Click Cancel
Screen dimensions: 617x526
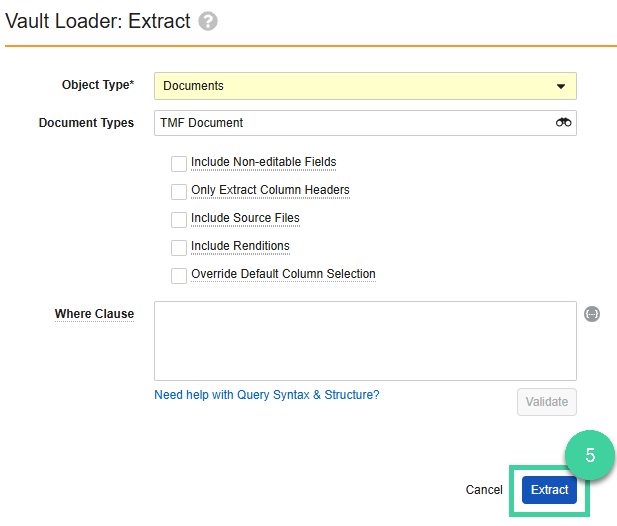coord(484,490)
